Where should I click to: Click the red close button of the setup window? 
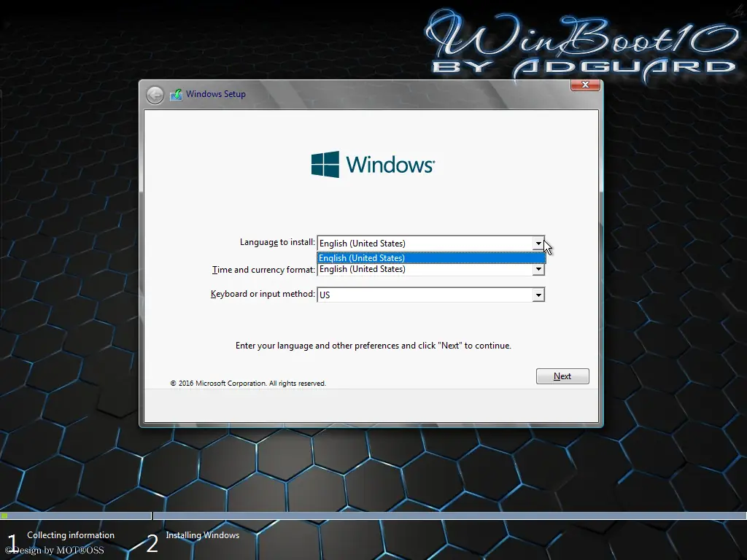584,85
